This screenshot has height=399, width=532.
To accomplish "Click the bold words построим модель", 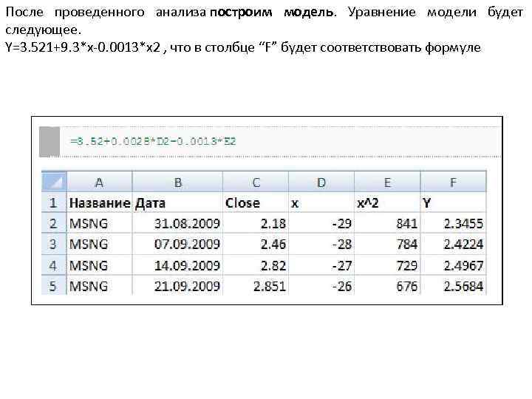I will 272,13.
